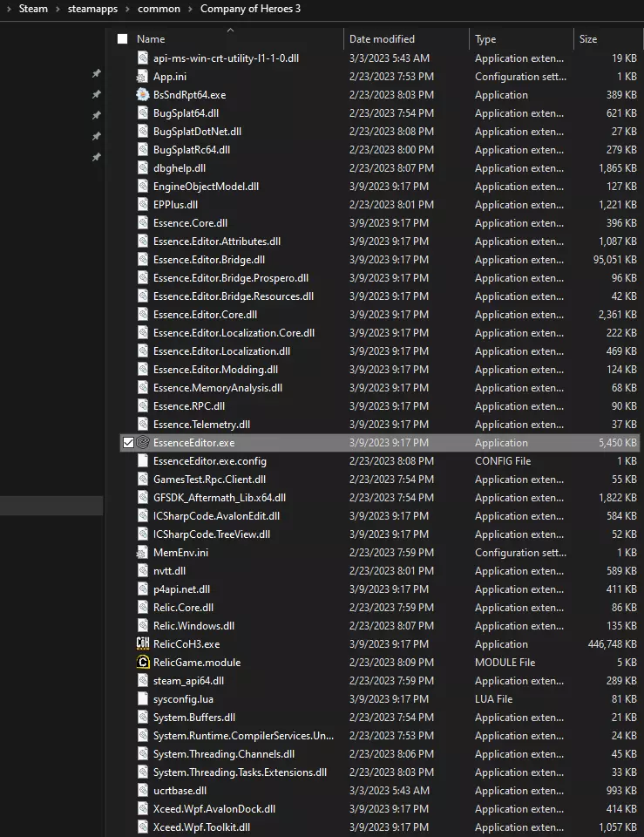Viewport: 644px width, 837px height.
Task: Click the BsSndRpt64.exe application icon
Action: point(142,94)
